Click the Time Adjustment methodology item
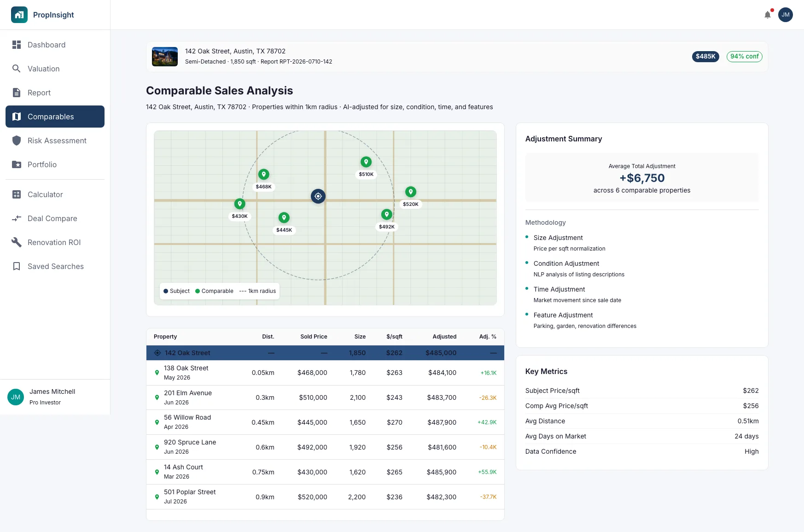This screenshot has width=804, height=532. pos(642,294)
